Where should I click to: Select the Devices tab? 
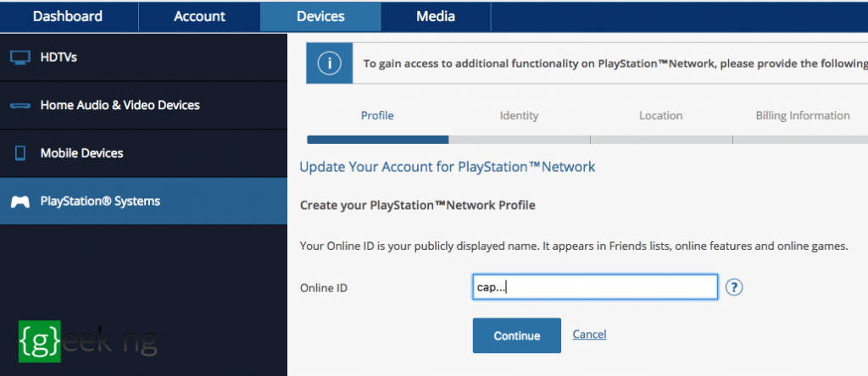[320, 17]
